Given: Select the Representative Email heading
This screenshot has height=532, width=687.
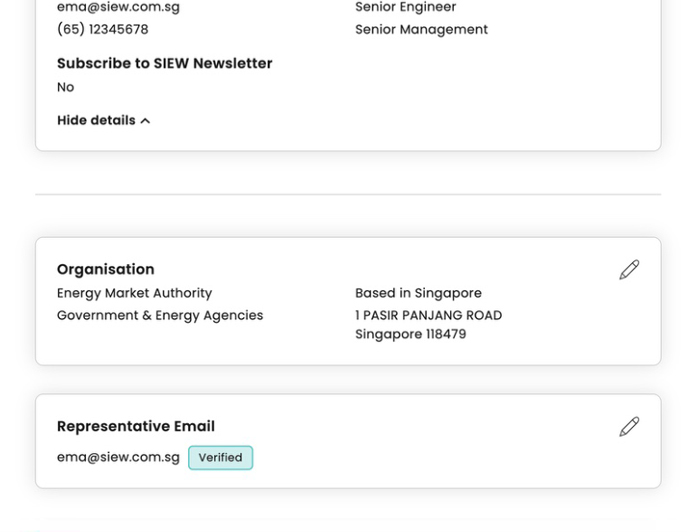Looking at the screenshot, I should click(x=136, y=426).
